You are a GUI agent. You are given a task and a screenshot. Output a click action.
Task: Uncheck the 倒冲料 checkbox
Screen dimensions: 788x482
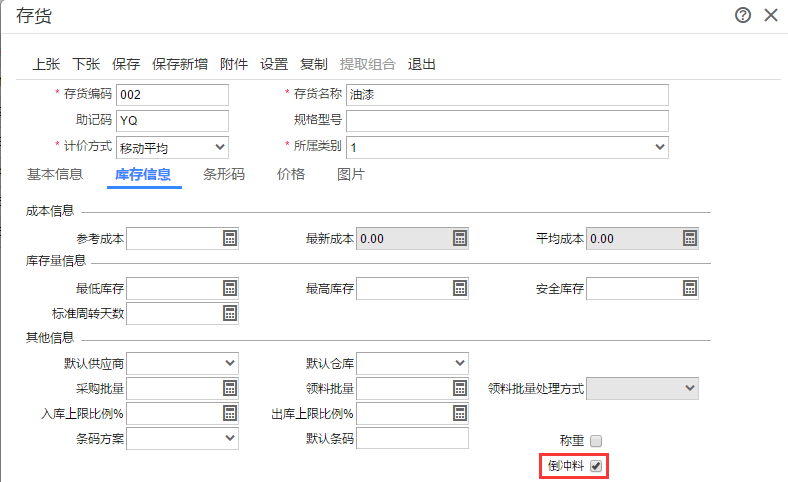[x=596, y=466]
